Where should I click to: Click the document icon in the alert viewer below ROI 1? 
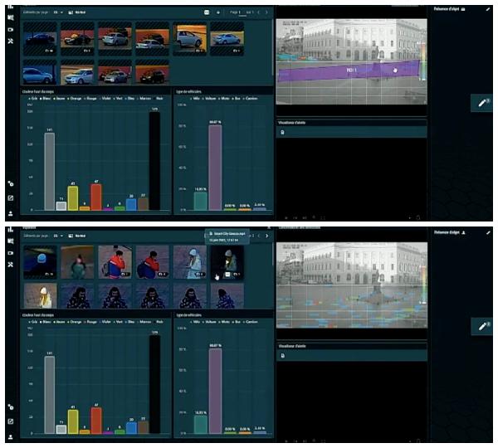(x=283, y=132)
